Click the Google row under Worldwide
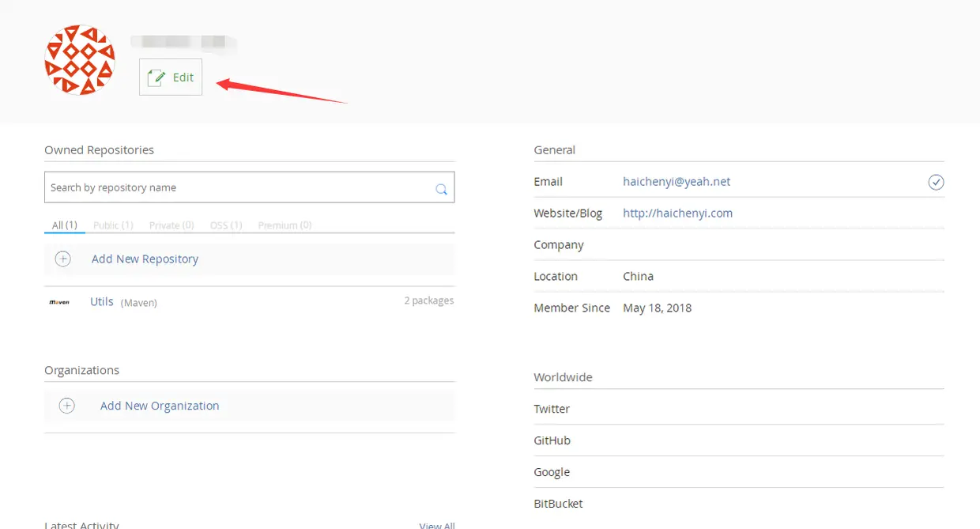Image resolution: width=980 pixels, height=529 pixels. click(x=739, y=472)
